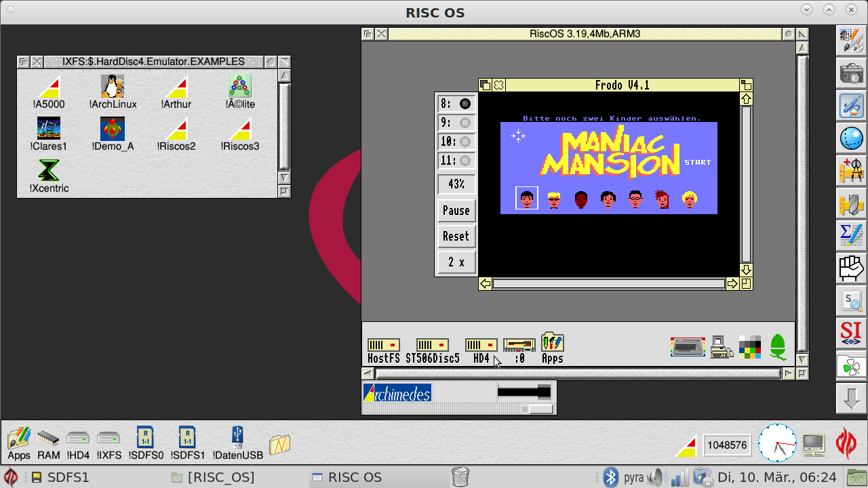The height and width of the screenshot is (488, 868).
Task: Open the !Xcentric hourglass icon
Action: [49, 170]
